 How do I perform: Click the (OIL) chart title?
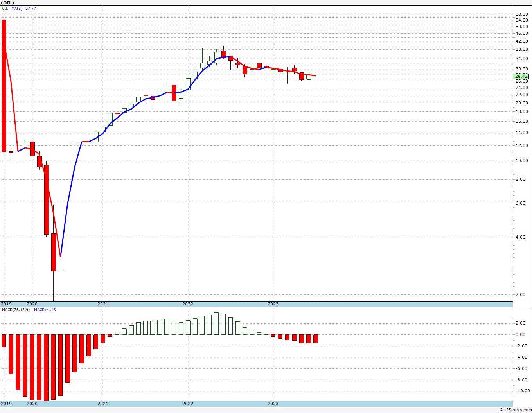pyautogui.click(x=7, y=3)
